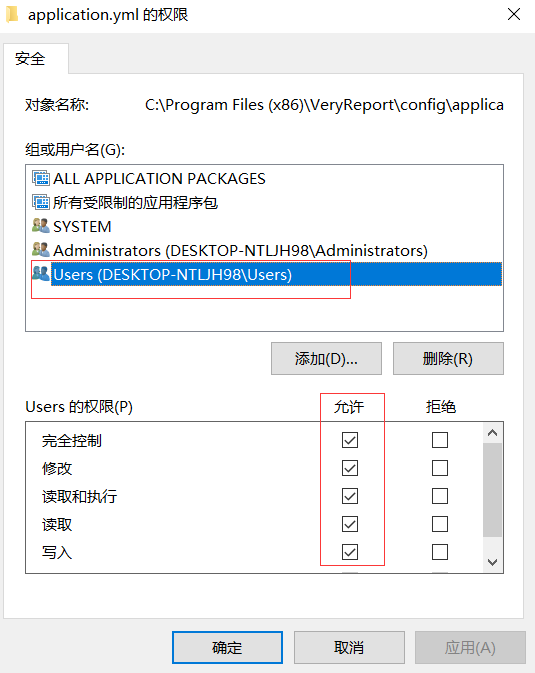Confirm with the 确定 button
The image size is (535, 673).
227,647
